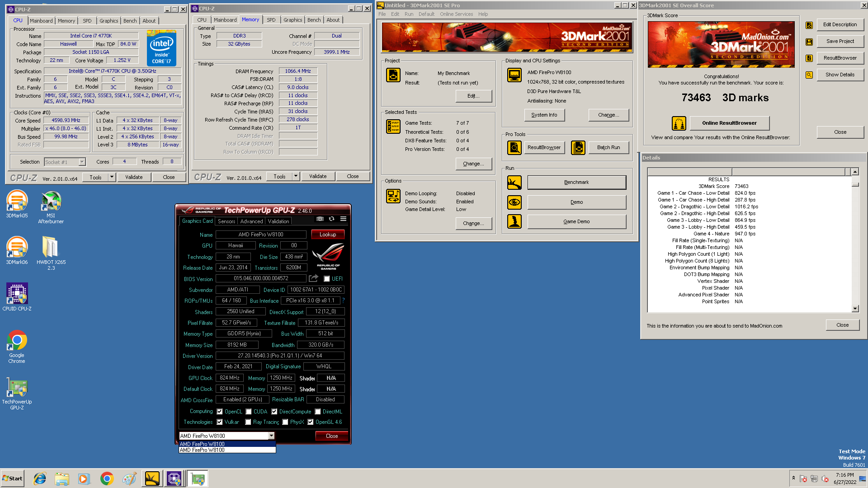Click Details list scroll up arrow
The width and height of the screenshot is (868, 488).
[855, 172]
